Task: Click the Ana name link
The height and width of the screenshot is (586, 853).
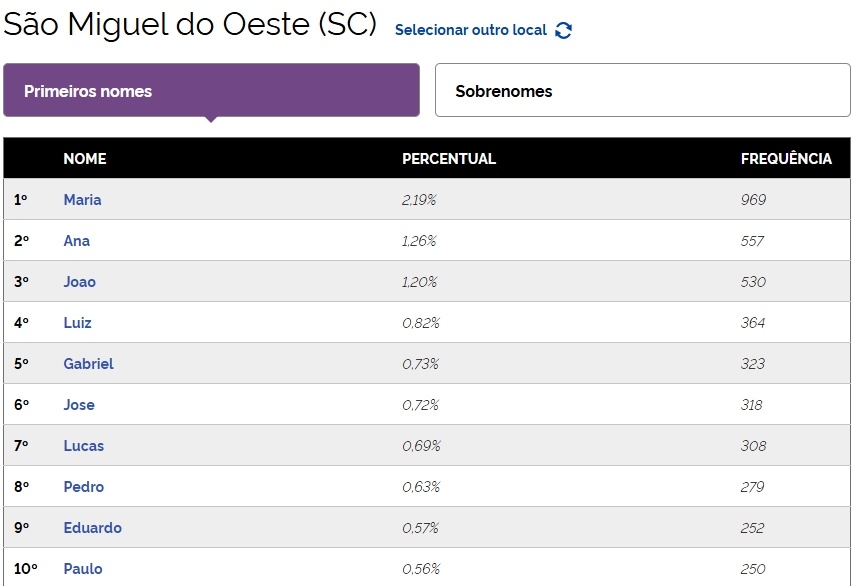Action: [x=76, y=241]
